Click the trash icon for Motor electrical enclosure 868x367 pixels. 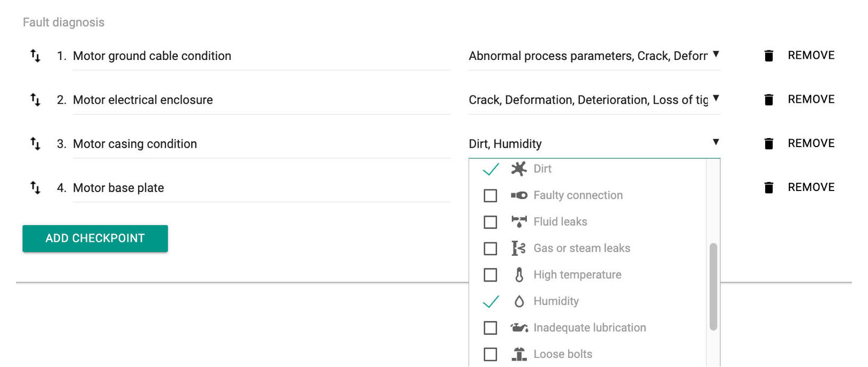pyautogui.click(x=768, y=100)
